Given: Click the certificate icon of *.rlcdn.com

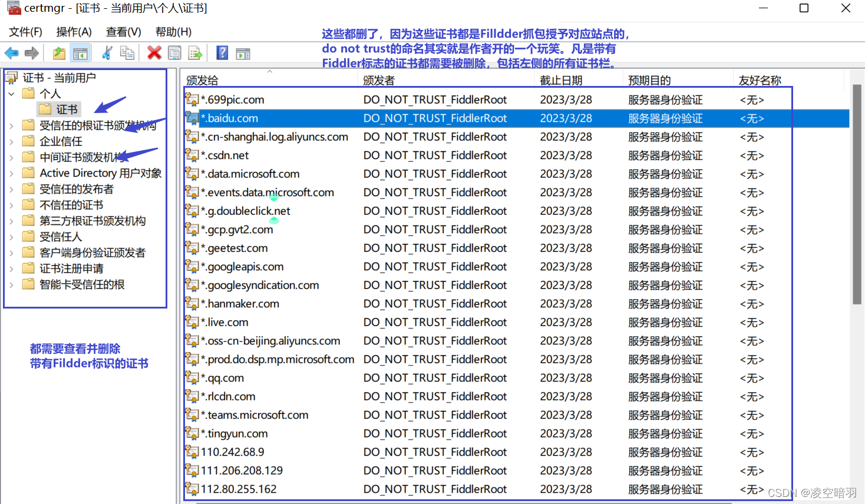Looking at the screenshot, I should point(192,396).
